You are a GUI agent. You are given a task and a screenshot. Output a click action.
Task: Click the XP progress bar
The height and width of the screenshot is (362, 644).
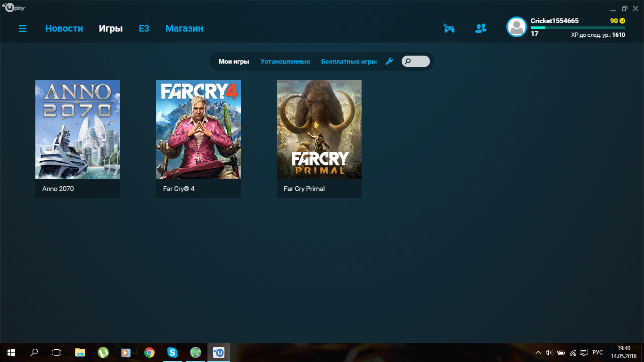click(578, 27)
